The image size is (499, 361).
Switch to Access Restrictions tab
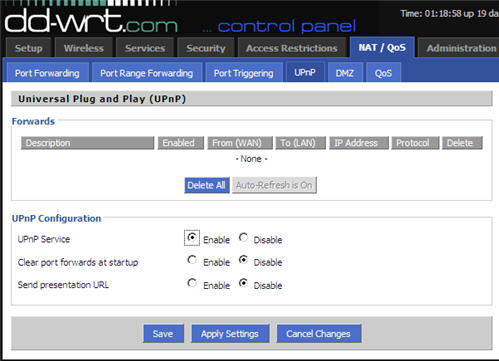tap(292, 48)
